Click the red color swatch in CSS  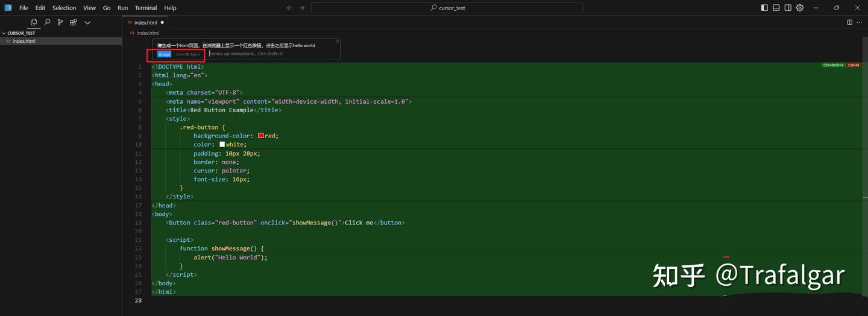tap(261, 136)
